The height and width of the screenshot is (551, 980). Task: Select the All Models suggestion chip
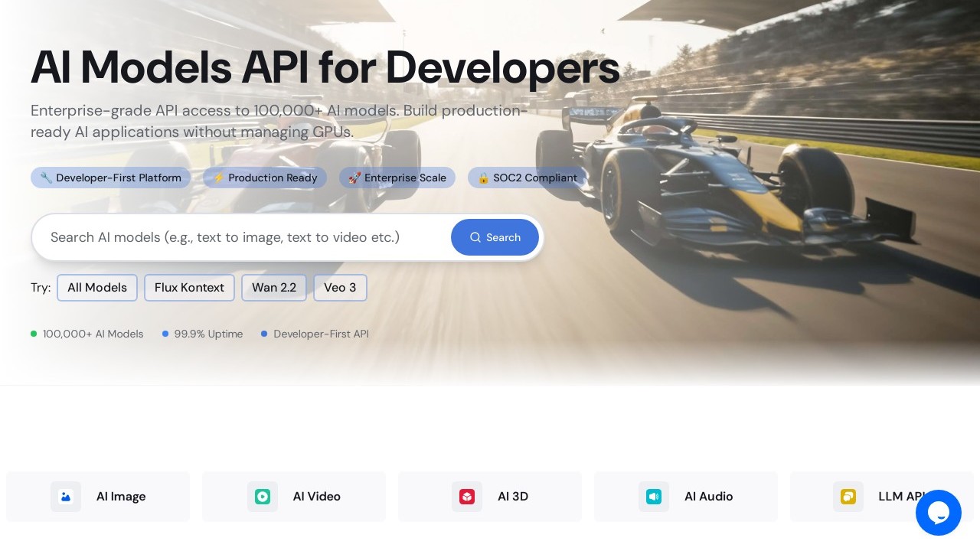(x=97, y=288)
